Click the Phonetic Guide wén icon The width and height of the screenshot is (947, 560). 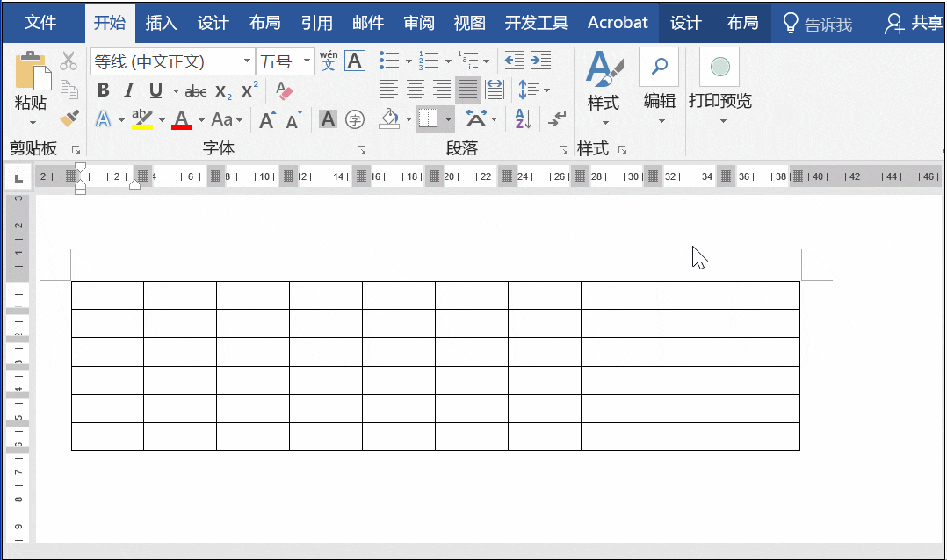coord(329,61)
